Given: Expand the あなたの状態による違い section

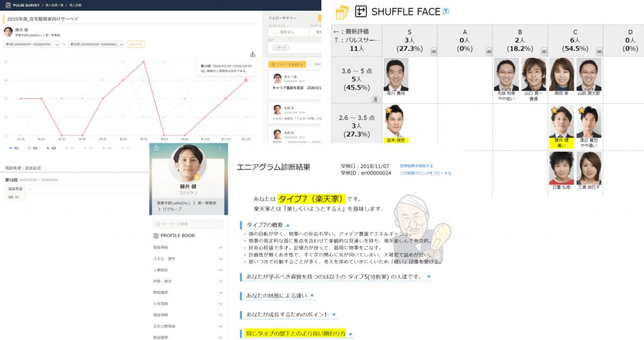Looking at the screenshot, I should point(280,295).
